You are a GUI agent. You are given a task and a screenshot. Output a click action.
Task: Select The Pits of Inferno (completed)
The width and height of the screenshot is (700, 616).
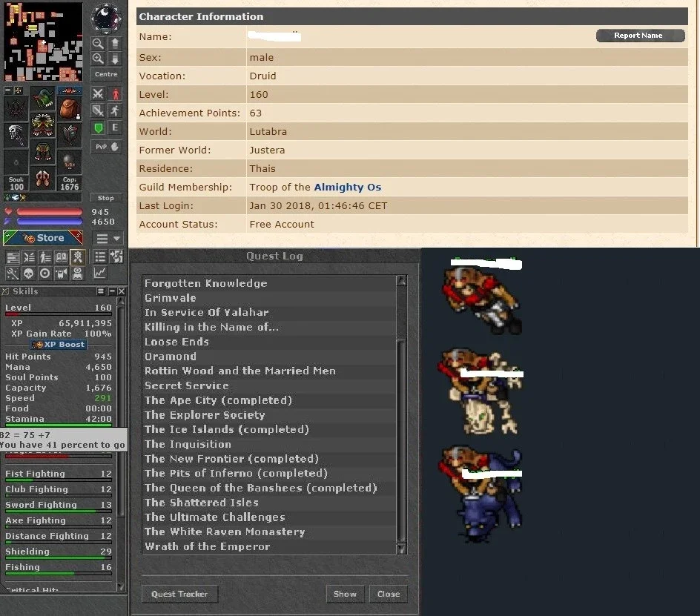[268, 473]
